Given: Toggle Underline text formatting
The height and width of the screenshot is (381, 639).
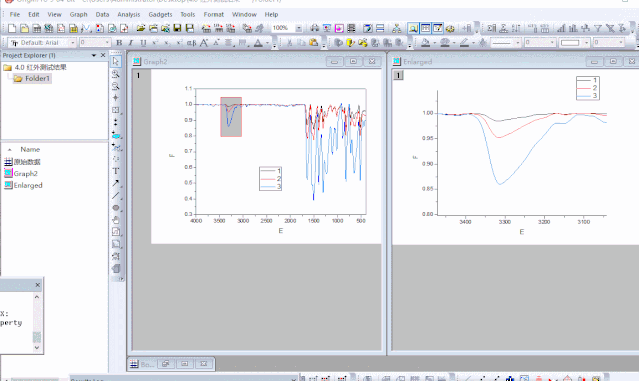Looking at the screenshot, I should pos(143,42).
